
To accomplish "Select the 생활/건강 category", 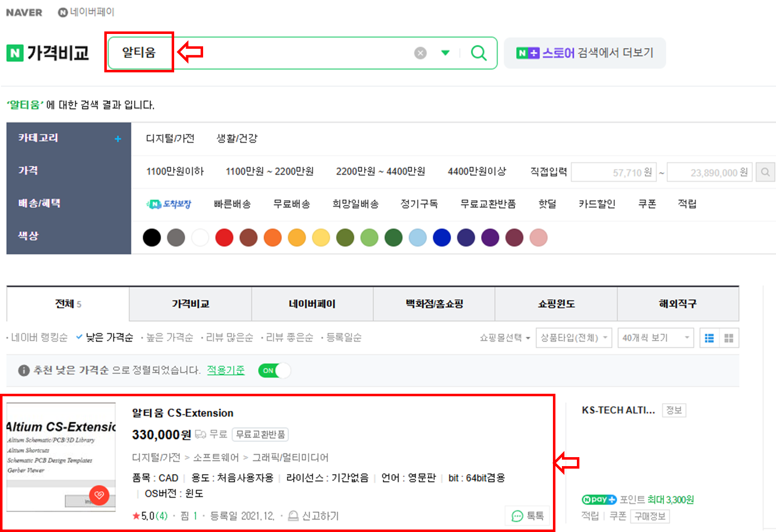I will point(237,138).
